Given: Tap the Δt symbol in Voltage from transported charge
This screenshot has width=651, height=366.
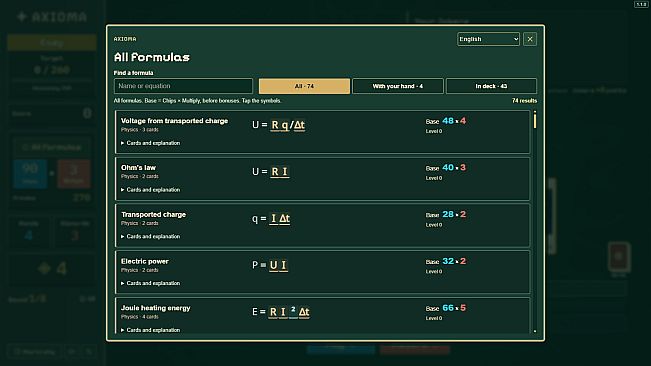Looking at the screenshot, I should tap(299, 125).
